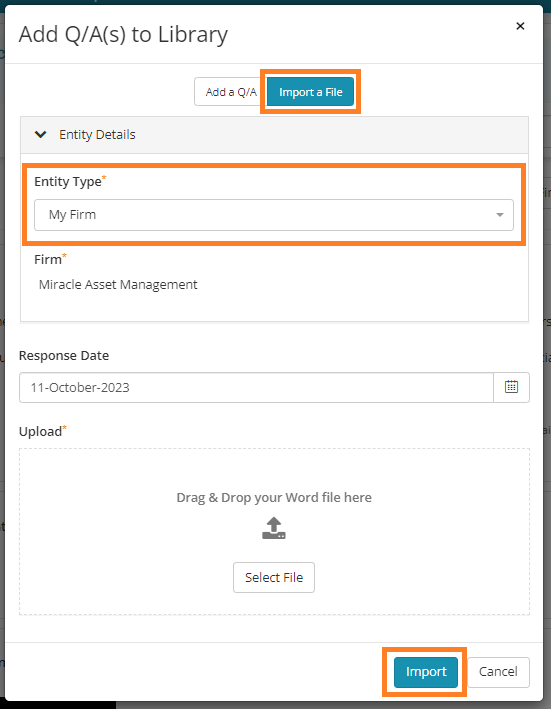Cancel the import dialog
This screenshot has height=709, width=551.
click(x=498, y=672)
